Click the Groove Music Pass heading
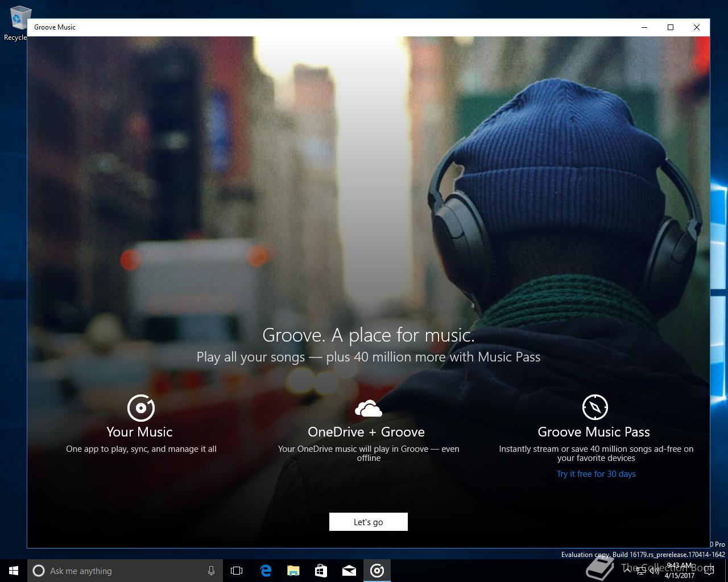Image resolution: width=728 pixels, height=582 pixels. point(594,432)
